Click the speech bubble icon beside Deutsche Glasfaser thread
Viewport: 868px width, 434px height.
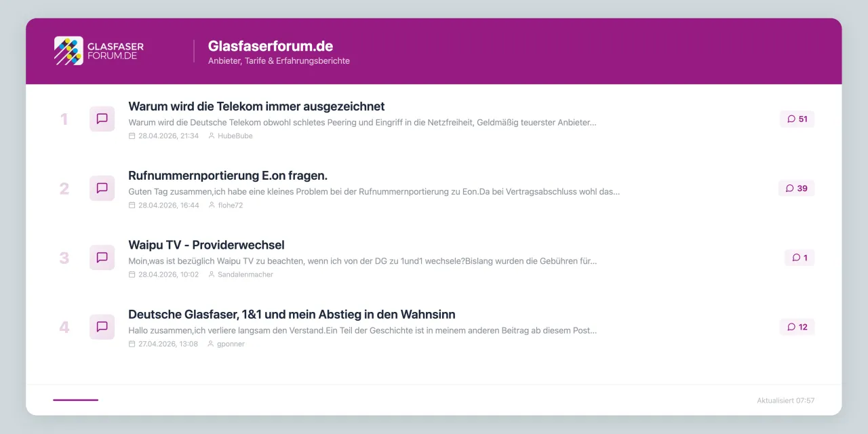point(102,327)
